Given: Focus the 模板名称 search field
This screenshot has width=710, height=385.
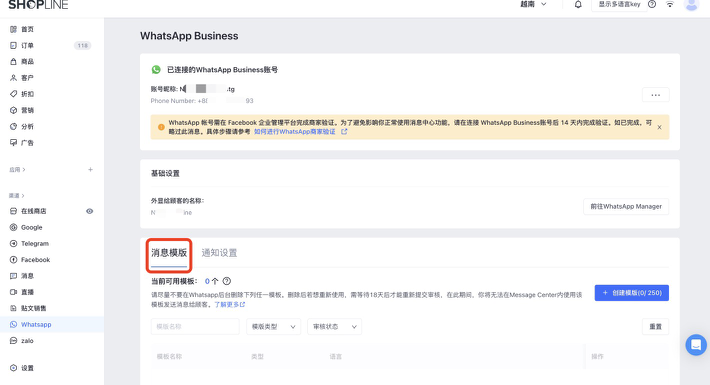Looking at the screenshot, I should click(x=195, y=327).
